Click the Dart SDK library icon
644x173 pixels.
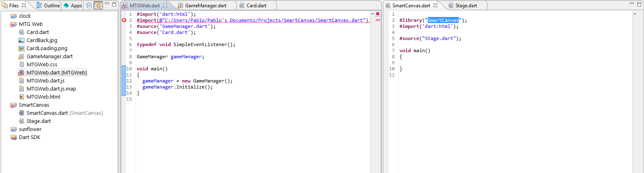point(14,137)
